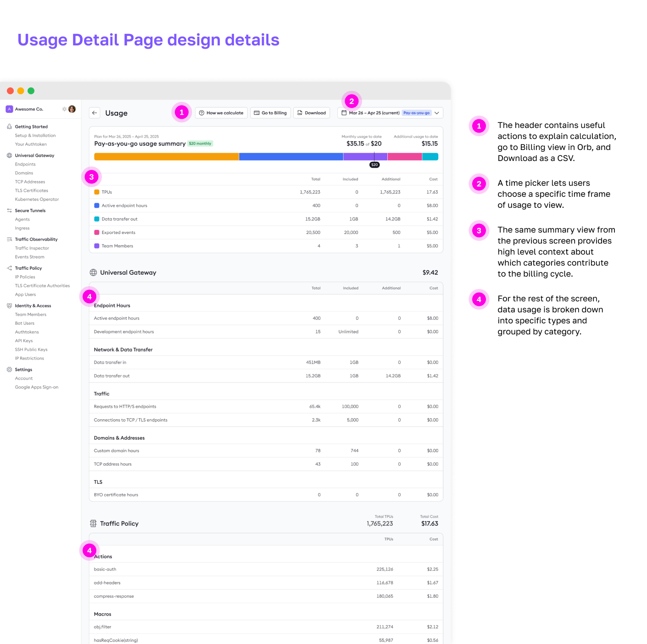The height and width of the screenshot is (644, 647).
Task: Open the How we calculate help button
Action: pyautogui.click(x=221, y=113)
